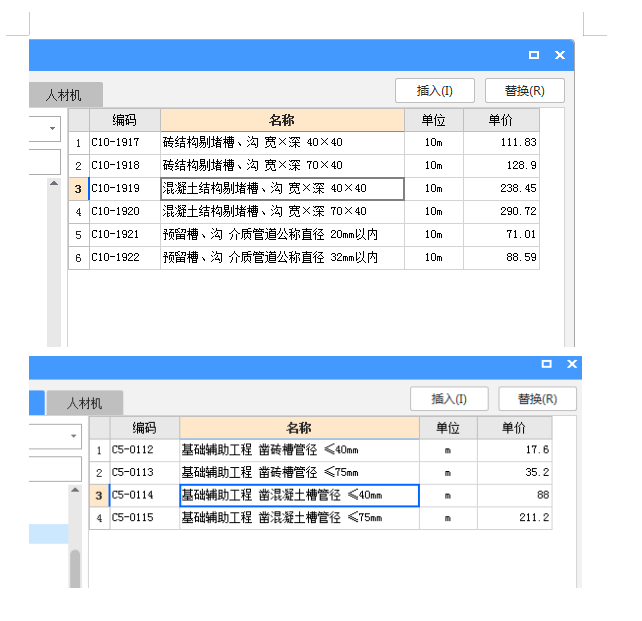642x621 pixels.
Task: Maximize the lower dialog listing C5 codes
Action: click(546, 365)
